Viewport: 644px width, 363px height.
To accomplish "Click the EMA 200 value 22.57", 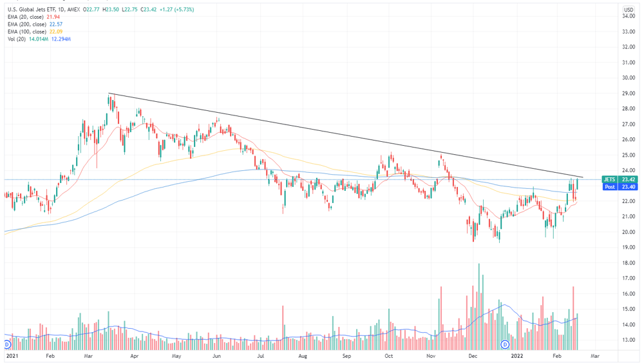I will click(x=56, y=25).
